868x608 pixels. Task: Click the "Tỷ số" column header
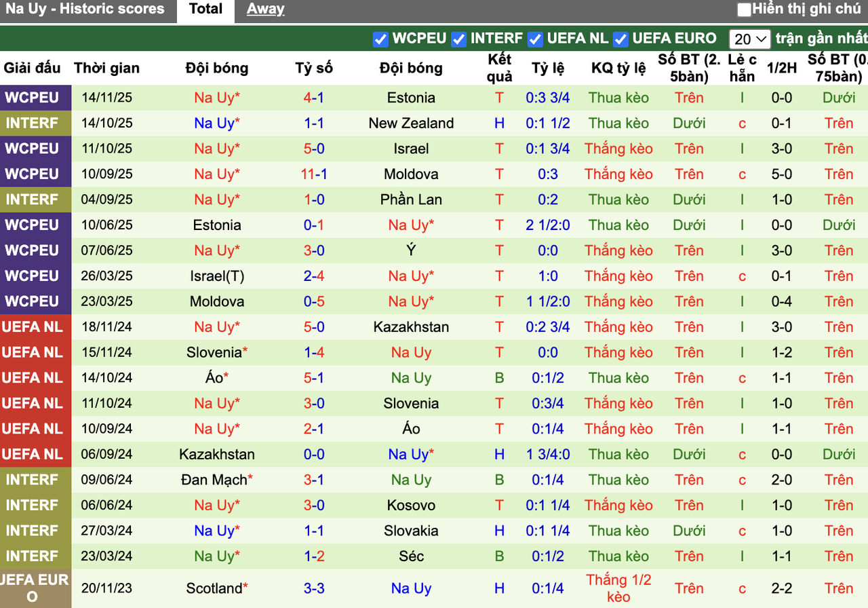click(314, 68)
